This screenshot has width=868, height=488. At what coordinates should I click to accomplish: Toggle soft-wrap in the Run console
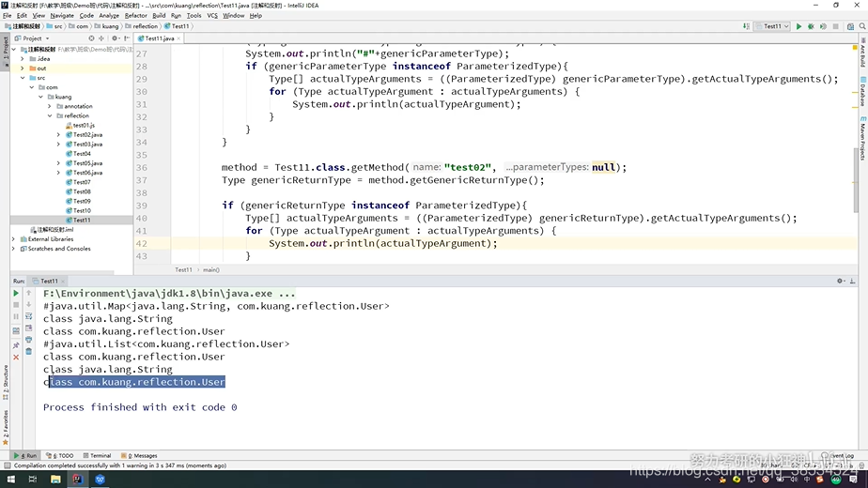coord(29,316)
